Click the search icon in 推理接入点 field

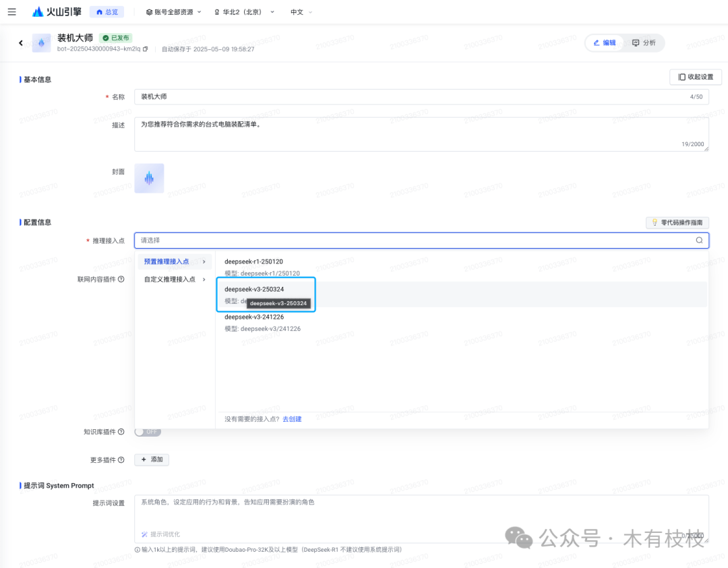(699, 241)
